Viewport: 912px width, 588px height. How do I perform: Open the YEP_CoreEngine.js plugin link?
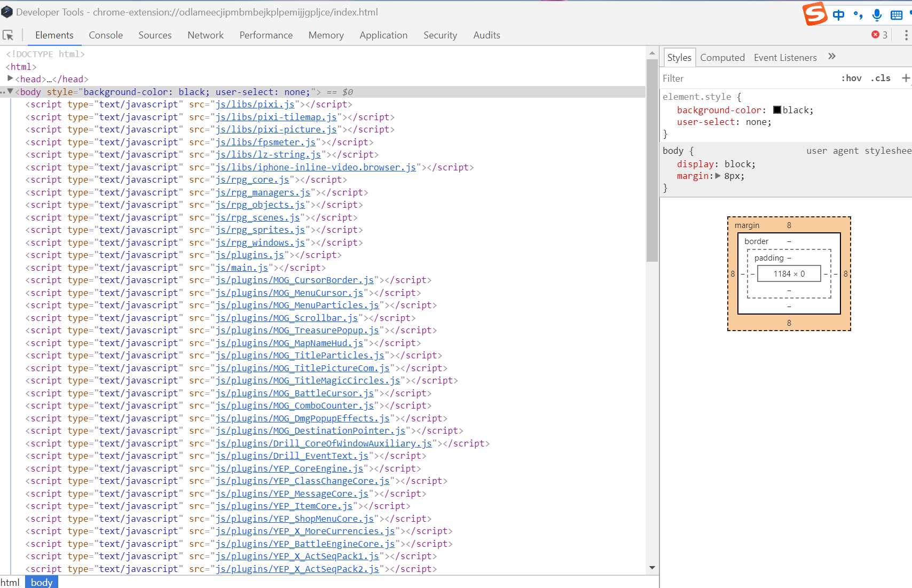coord(289,468)
